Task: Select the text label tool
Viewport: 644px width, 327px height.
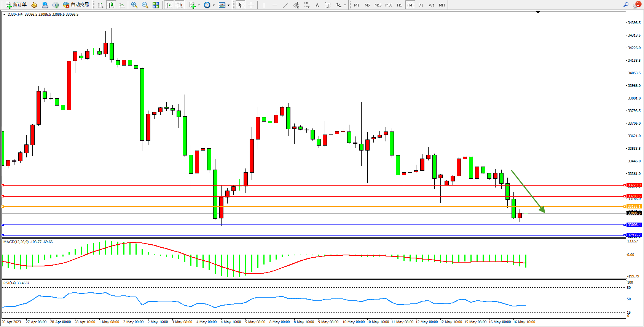Action: pos(328,5)
